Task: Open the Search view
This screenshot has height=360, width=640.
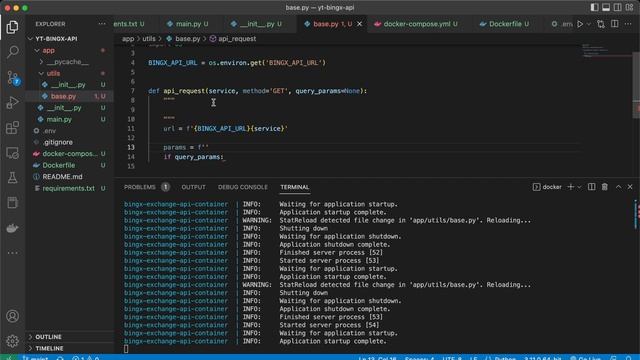Action: coord(12,52)
